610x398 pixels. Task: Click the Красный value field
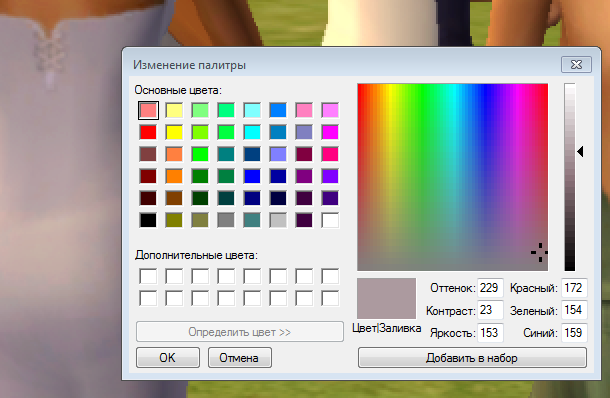(x=574, y=288)
